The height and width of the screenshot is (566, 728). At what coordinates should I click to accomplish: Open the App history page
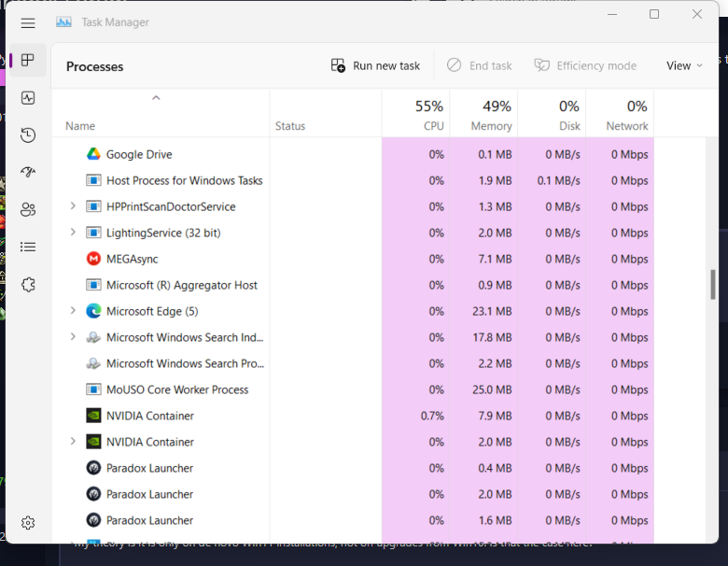(28, 135)
